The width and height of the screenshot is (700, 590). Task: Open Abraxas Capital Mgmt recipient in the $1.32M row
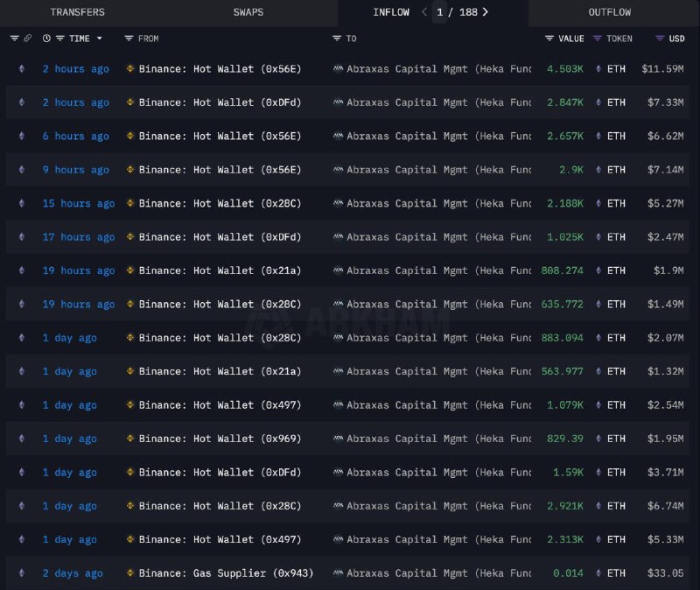[x=439, y=371]
